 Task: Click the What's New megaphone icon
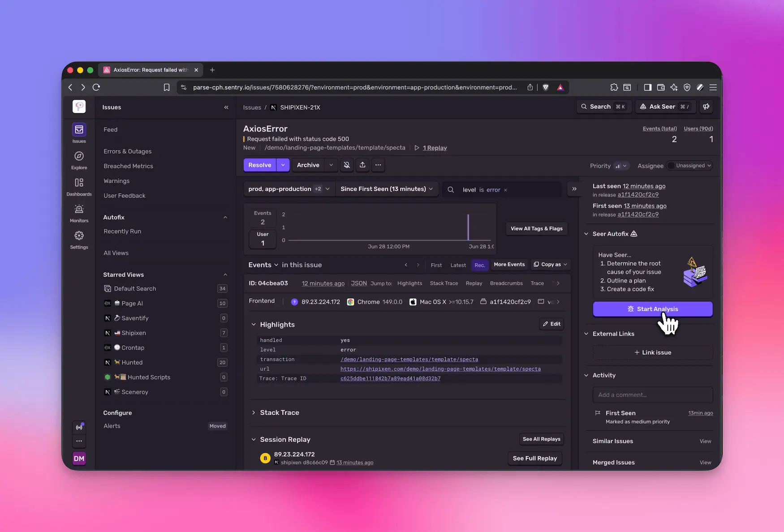(x=706, y=107)
